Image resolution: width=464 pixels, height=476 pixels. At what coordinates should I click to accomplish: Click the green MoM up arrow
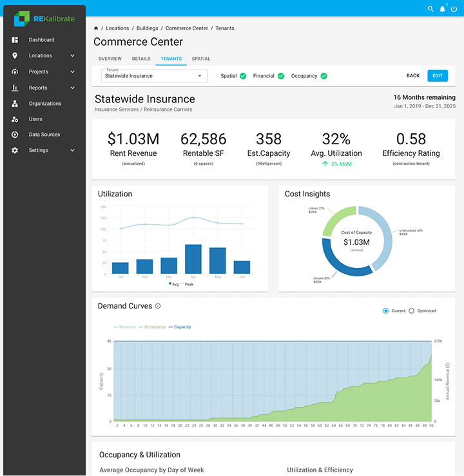325,164
